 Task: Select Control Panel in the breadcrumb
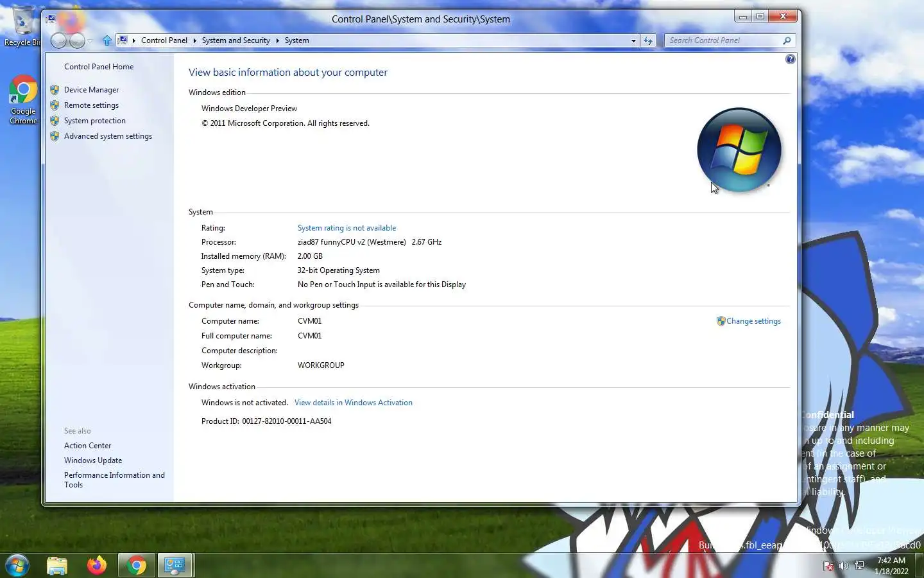(164, 40)
